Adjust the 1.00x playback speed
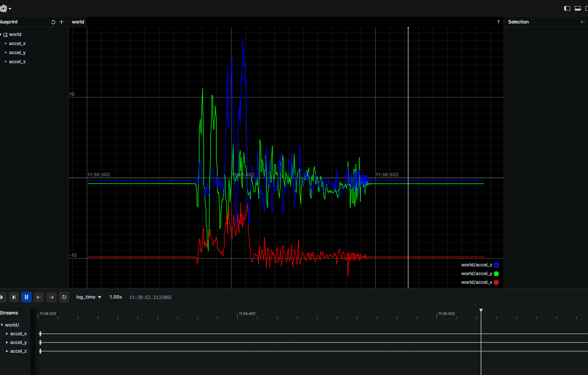 click(116, 297)
